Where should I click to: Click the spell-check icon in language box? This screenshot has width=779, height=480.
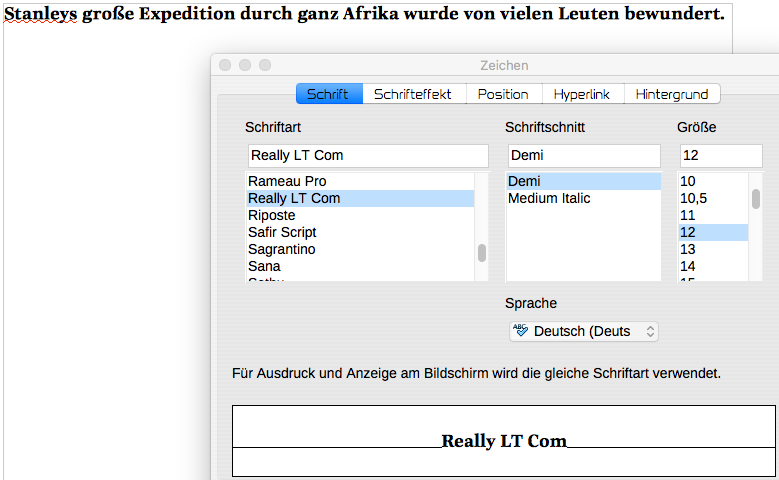tap(520, 331)
